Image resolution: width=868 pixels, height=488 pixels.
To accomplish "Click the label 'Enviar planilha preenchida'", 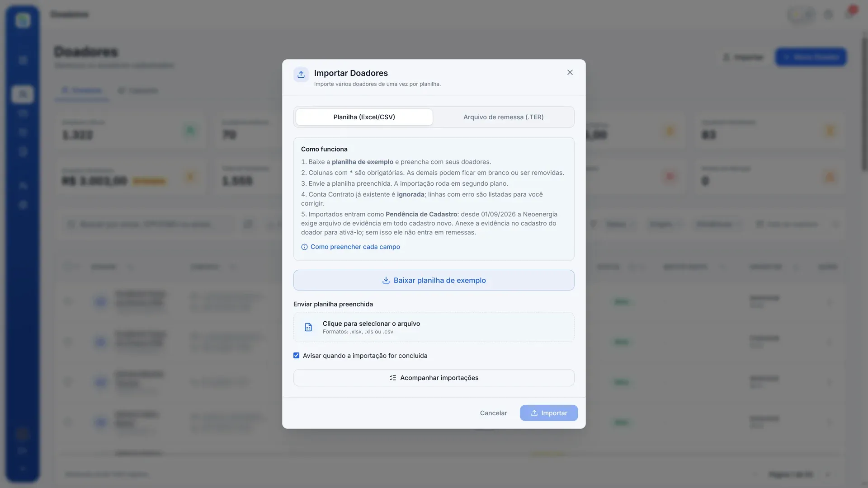I will (333, 304).
